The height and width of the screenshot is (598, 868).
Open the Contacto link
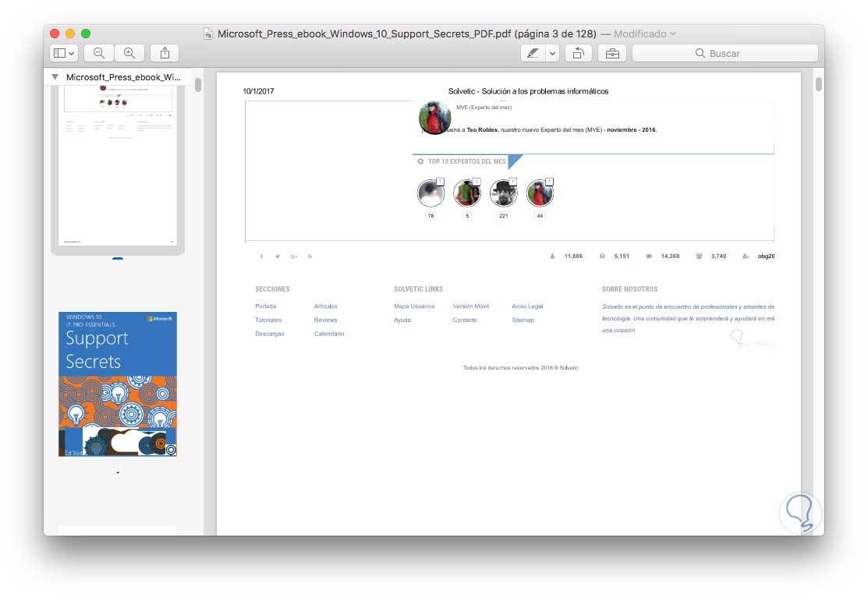pos(465,320)
